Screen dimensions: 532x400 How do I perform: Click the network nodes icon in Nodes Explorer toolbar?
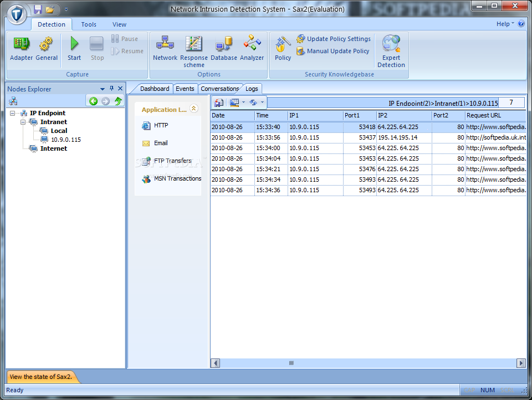[x=13, y=101]
